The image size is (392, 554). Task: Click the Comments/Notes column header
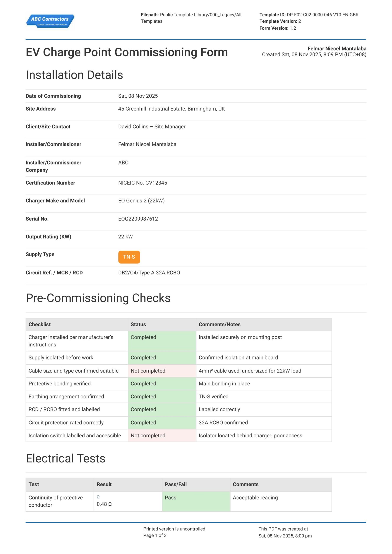click(219, 324)
